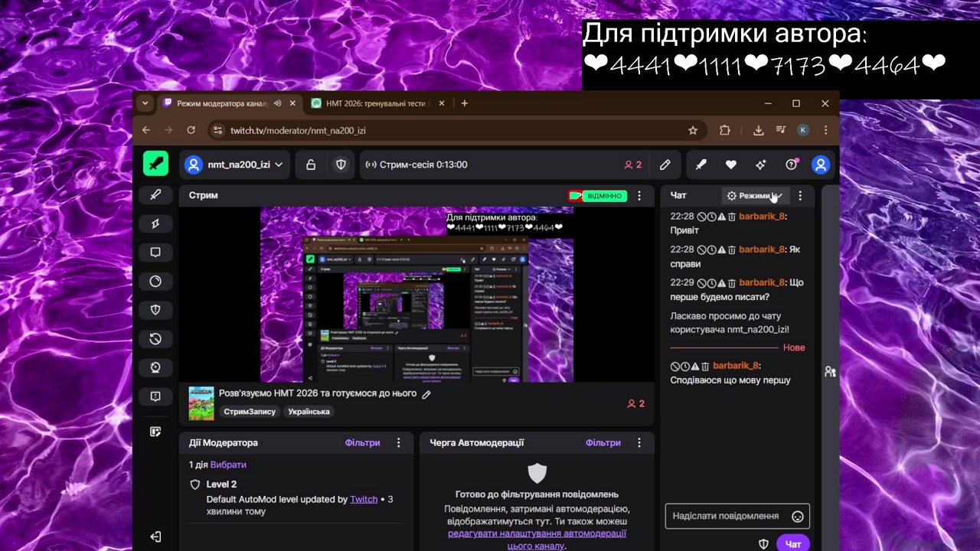980x551 pixels.
Task: Delete the Як справи message with the trash icon
Action: 731,249
